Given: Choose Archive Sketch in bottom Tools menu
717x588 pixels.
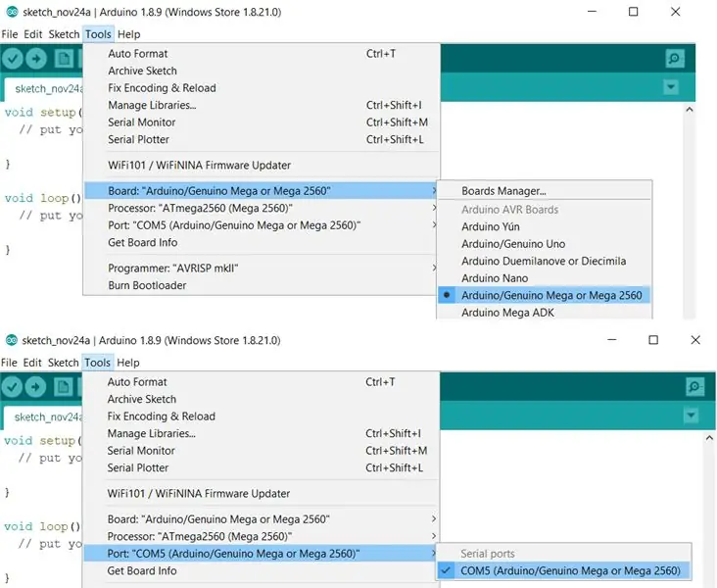Looking at the screenshot, I should coord(262,399).
